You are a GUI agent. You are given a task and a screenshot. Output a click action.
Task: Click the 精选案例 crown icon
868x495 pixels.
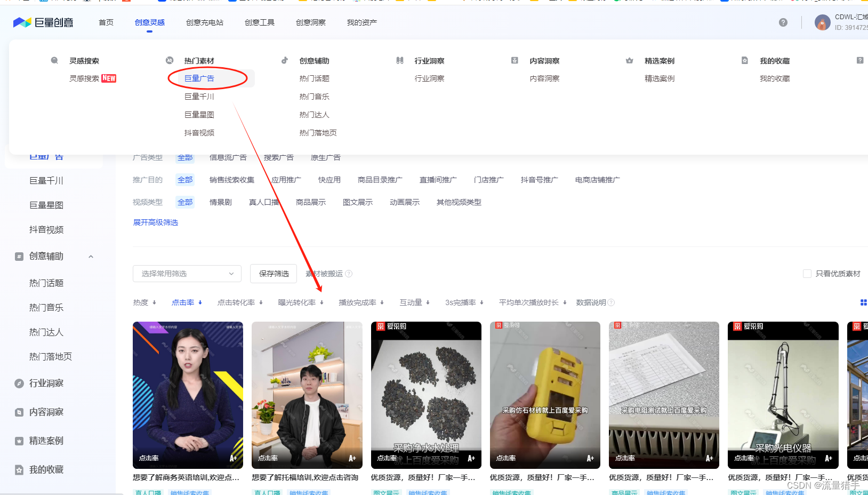630,61
